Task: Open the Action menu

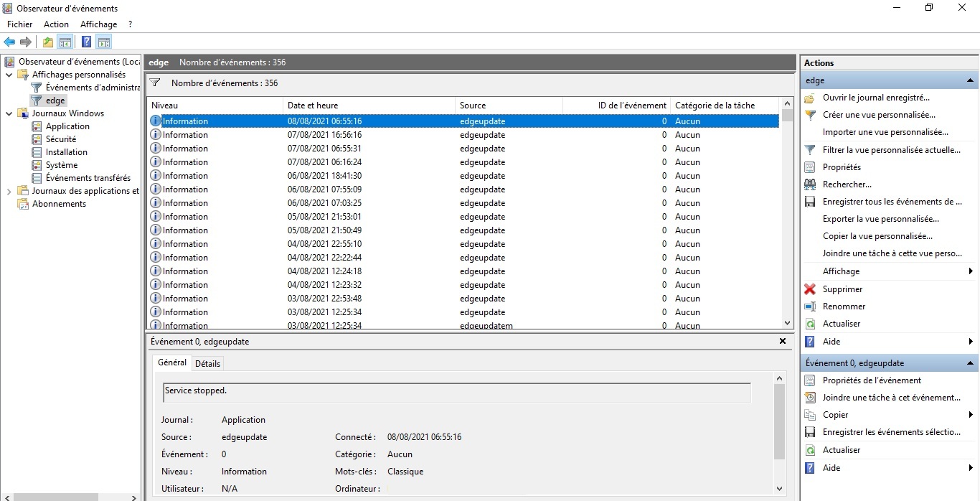Action: [x=56, y=24]
